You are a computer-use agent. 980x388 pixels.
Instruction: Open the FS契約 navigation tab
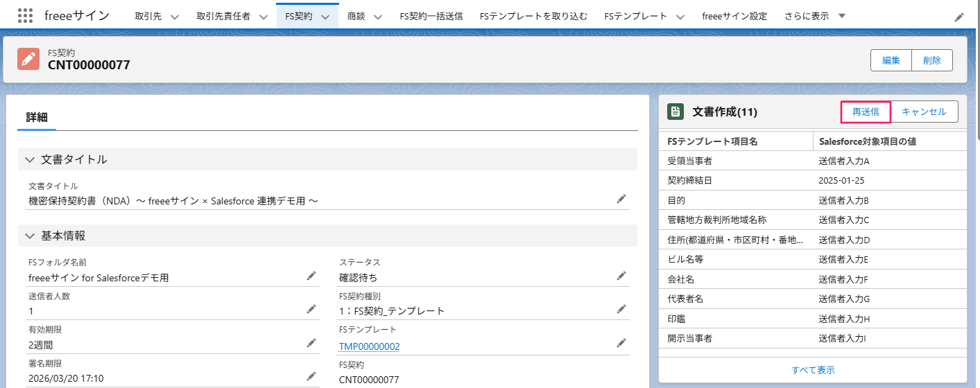[300, 16]
